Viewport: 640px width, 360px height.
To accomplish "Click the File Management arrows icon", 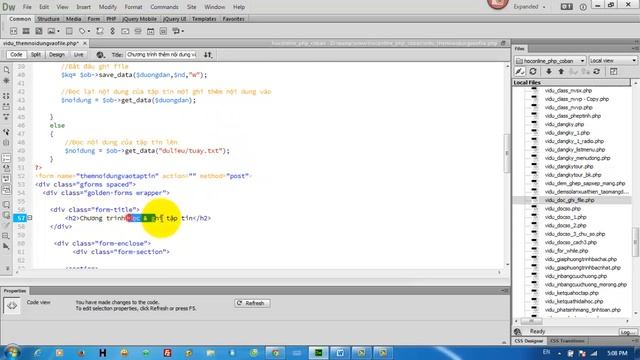I will 208,55.
